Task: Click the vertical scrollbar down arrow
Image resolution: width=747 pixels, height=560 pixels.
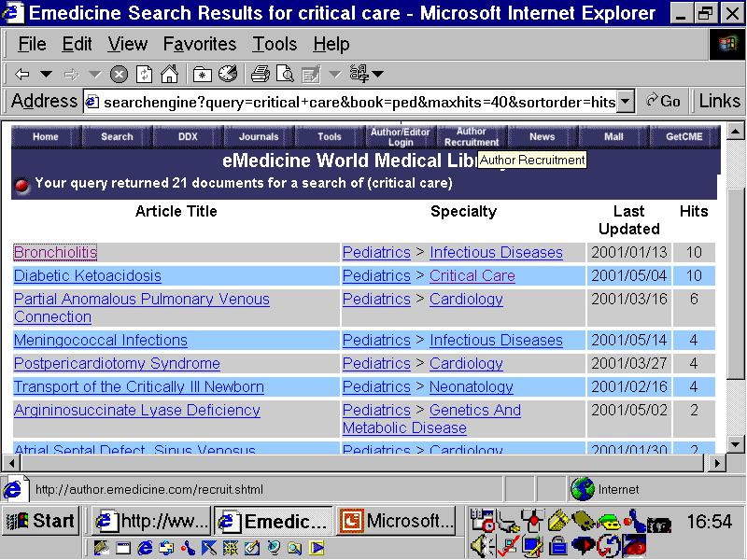Action: point(736,445)
